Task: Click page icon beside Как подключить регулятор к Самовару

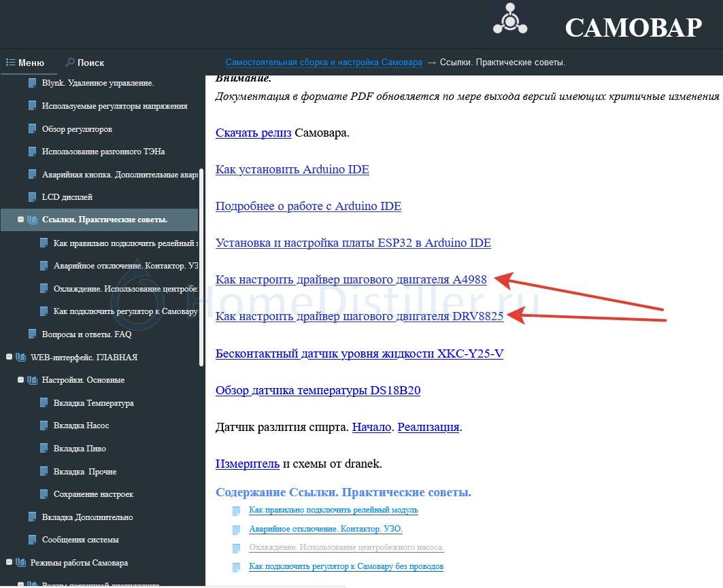Action: tap(44, 311)
